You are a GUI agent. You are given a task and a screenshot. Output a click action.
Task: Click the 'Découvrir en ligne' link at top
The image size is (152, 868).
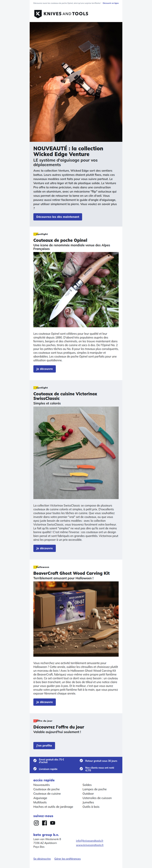coord(111,3)
